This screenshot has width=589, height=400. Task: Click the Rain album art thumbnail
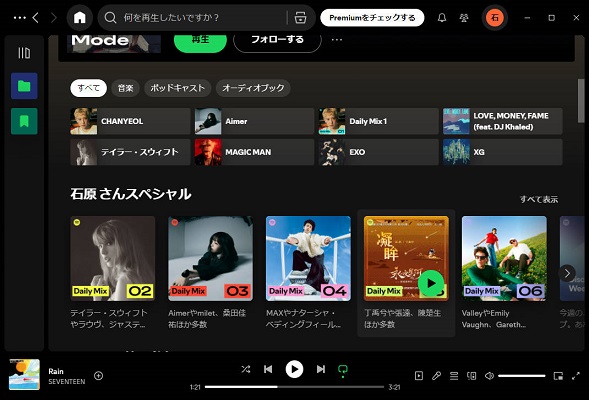24,374
